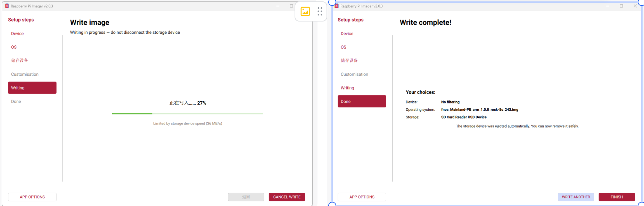Open APP OPTIONS in the left window
644x206 pixels.
pos(32,197)
